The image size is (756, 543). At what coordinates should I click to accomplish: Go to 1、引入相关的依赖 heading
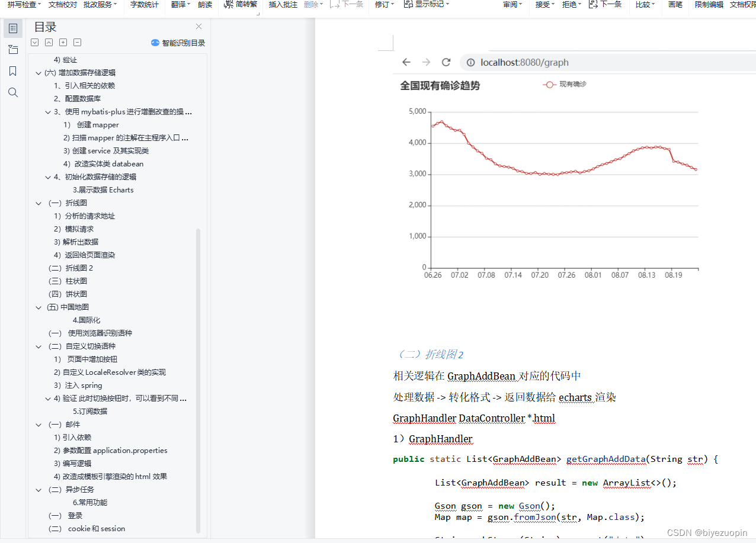(84, 86)
